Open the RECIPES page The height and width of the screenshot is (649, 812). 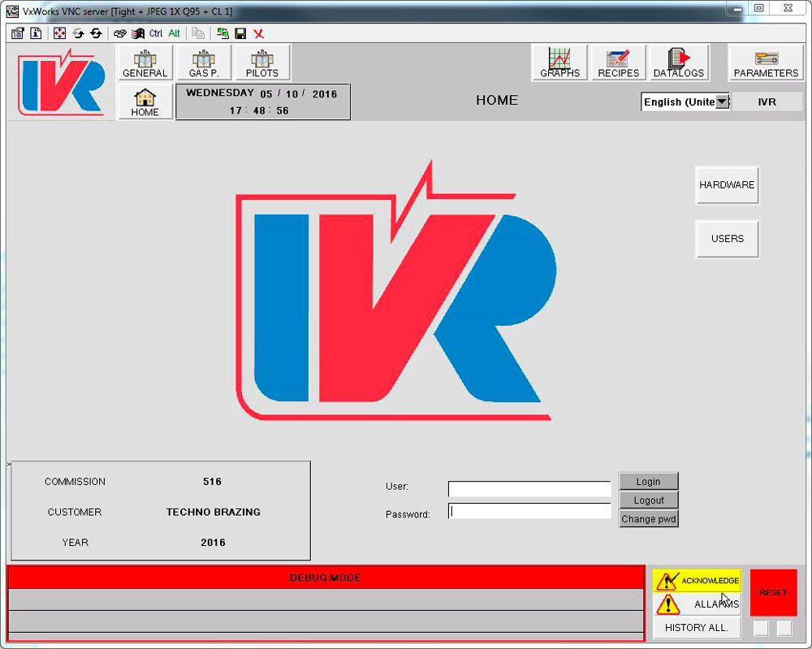coord(619,63)
